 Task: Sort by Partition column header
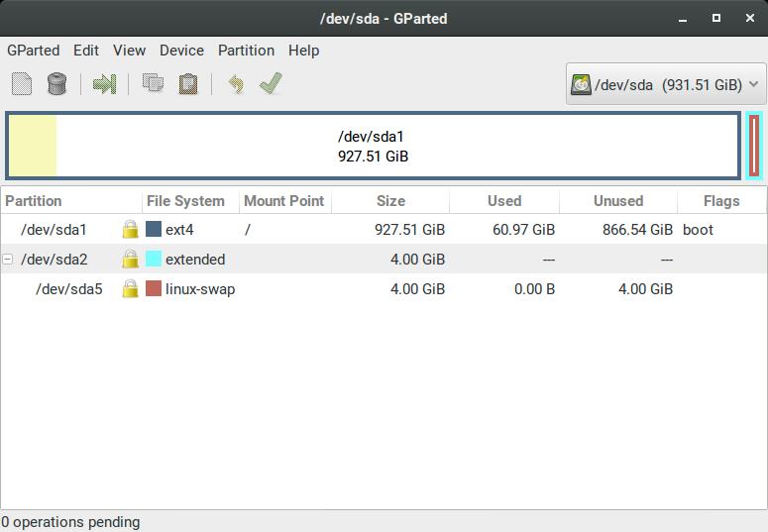pos(71,201)
